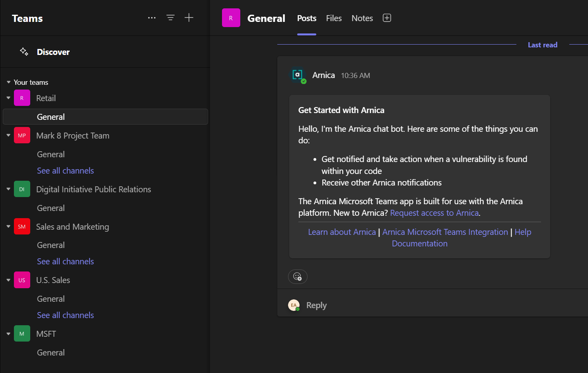Collapse the Mark 8 Project Team

coord(9,135)
